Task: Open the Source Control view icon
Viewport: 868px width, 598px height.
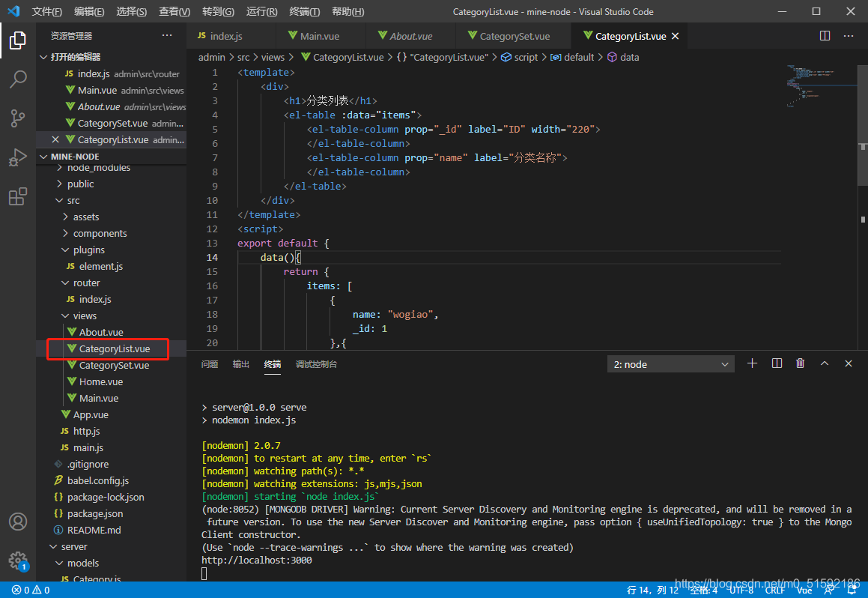Action: 18,118
